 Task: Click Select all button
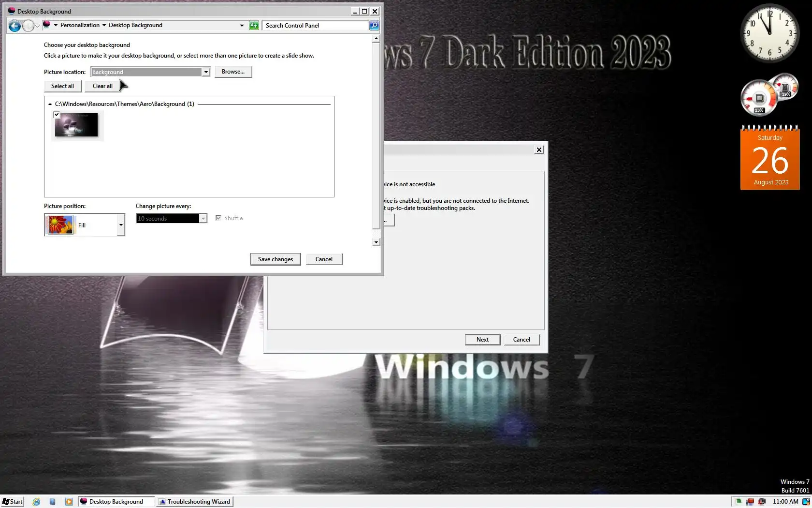click(x=63, y=86)
